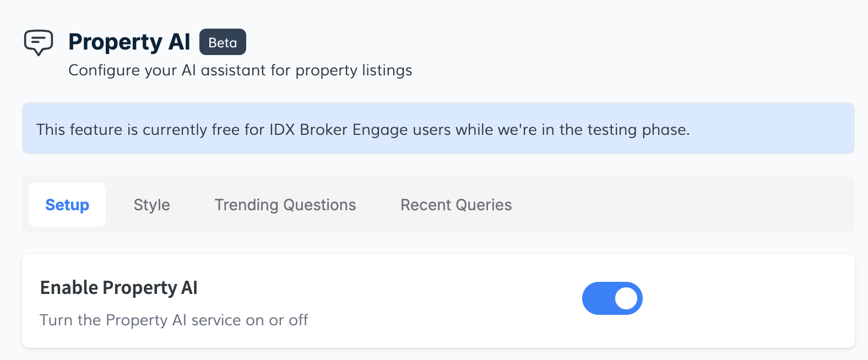The image size is (868, 360).
Task: Click the Beta badge
Action: pos(223,42)
